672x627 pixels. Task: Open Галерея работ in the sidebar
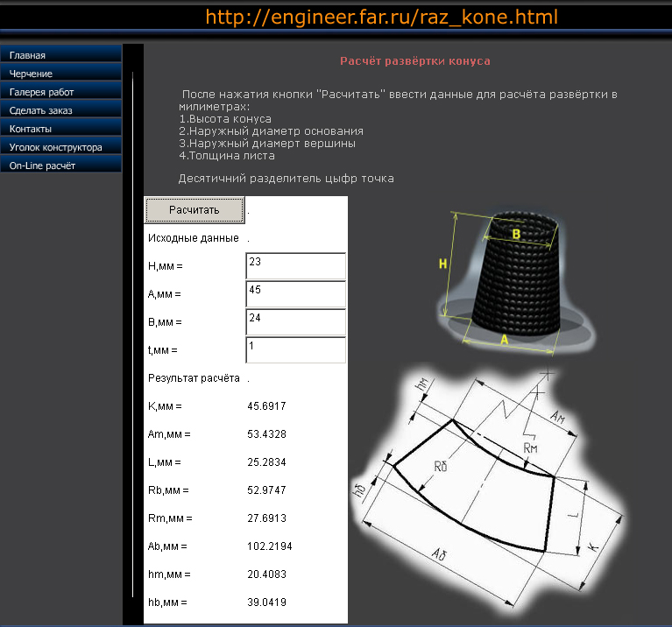pyautogui.click(x=60, y=92)
